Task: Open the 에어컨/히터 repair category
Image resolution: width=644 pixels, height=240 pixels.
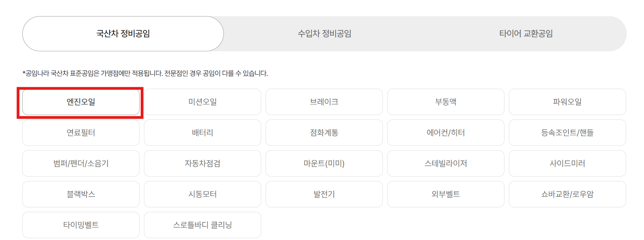Action: point(446,133)
